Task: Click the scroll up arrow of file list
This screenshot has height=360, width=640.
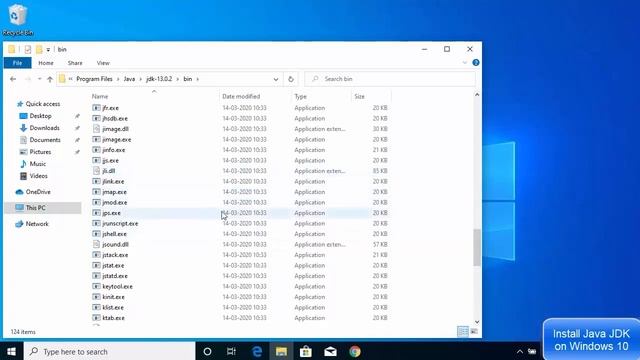Action: click(x=476, y=95)
